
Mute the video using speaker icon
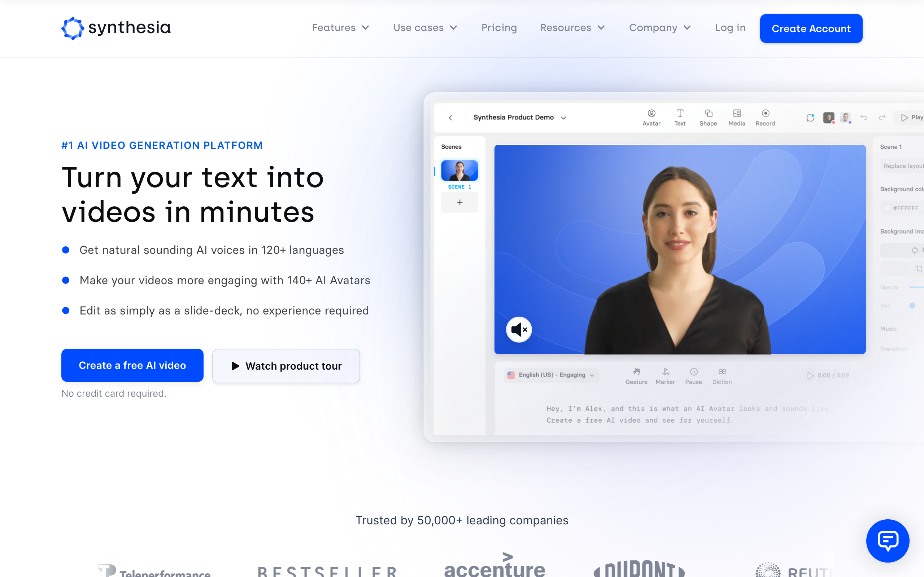point(519,329)
